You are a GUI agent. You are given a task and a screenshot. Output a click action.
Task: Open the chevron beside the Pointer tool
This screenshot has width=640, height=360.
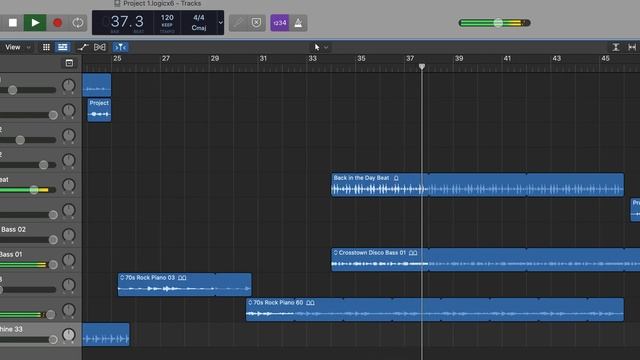(x=326, y=47)
